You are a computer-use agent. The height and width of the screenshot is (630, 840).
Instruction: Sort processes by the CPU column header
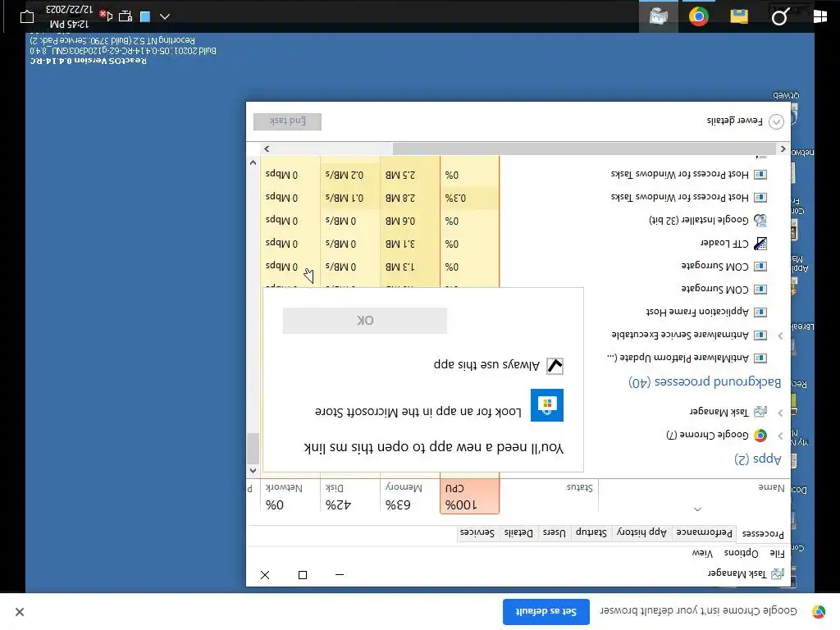coord(470,496)
